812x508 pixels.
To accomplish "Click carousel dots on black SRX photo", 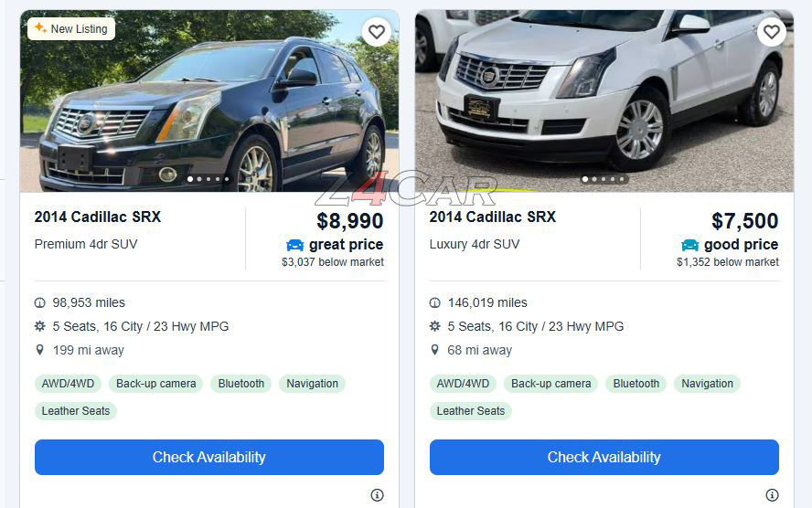I will [x=208, y=179].
